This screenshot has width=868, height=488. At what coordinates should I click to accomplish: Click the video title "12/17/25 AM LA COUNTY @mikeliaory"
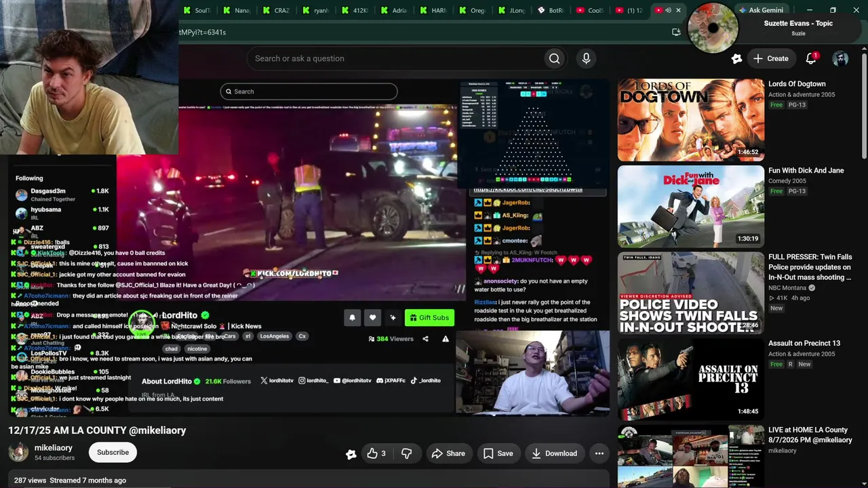[97, 430]
